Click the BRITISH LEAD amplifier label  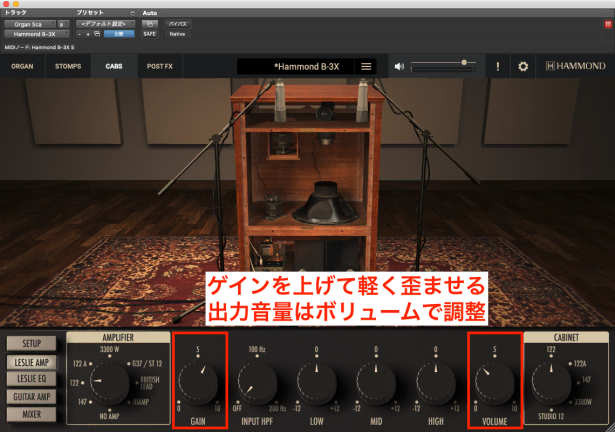[x=149, y=383]
